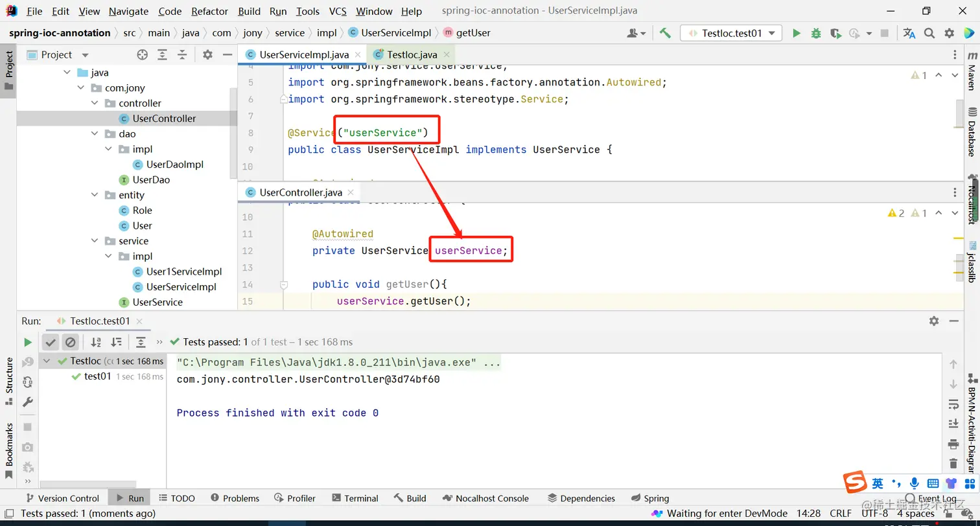This screenshot has height=526, width=980.
Task: Collapse the entity package node
Action: [x=95, y=195]
